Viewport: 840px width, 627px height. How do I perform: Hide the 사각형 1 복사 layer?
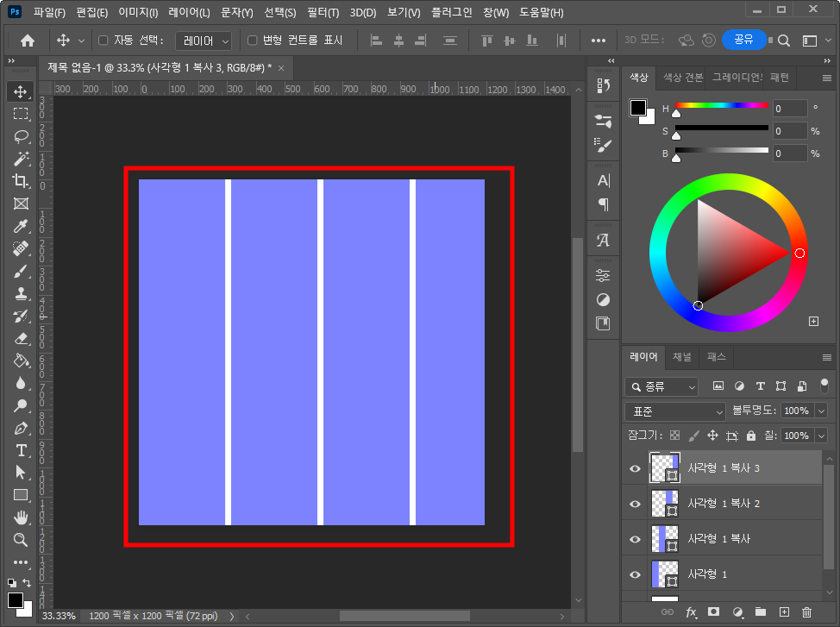(635, 539)
